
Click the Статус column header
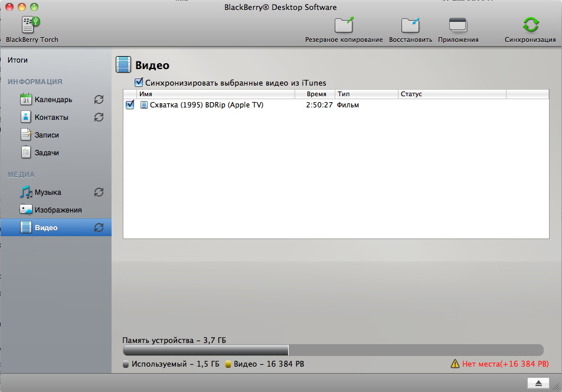pos(452,94)
